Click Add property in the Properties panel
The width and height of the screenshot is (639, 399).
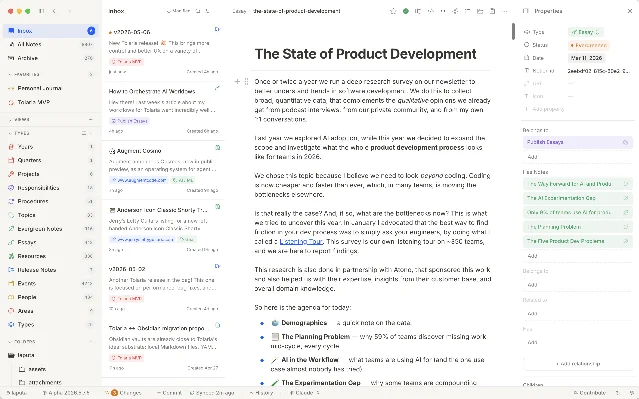click(x=545, y=109)
